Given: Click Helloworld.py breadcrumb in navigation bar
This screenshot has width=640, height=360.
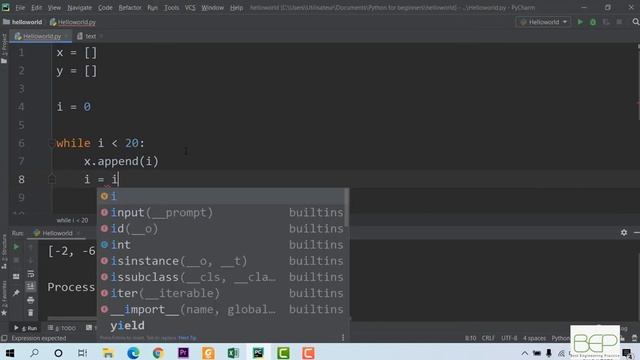Looking at the screenshot, I should (x=73, y=22).
